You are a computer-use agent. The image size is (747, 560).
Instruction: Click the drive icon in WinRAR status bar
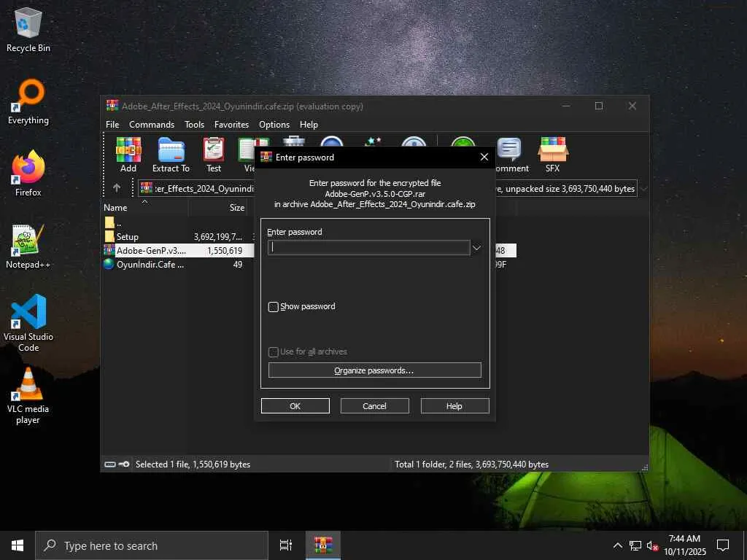coord(110,464)
